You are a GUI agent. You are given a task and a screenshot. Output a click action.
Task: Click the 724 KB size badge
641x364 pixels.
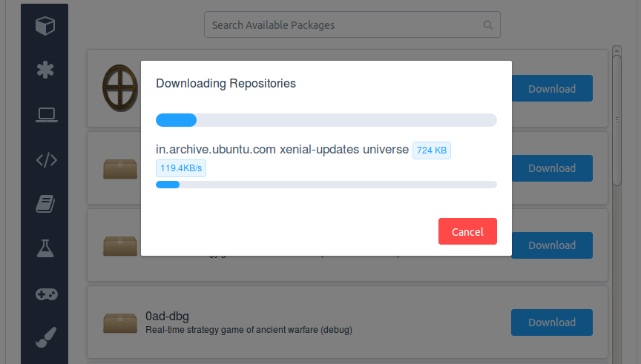432,150
